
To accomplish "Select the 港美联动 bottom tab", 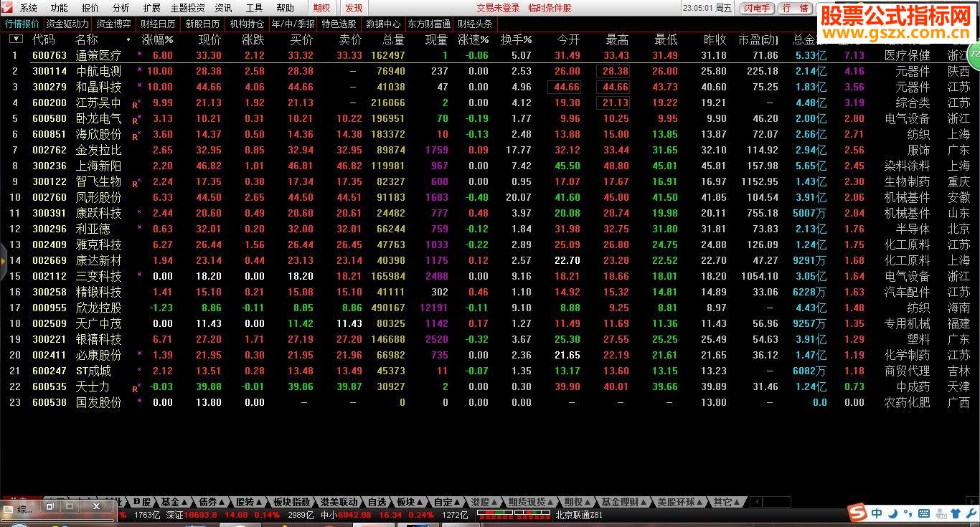I will 339,502.
